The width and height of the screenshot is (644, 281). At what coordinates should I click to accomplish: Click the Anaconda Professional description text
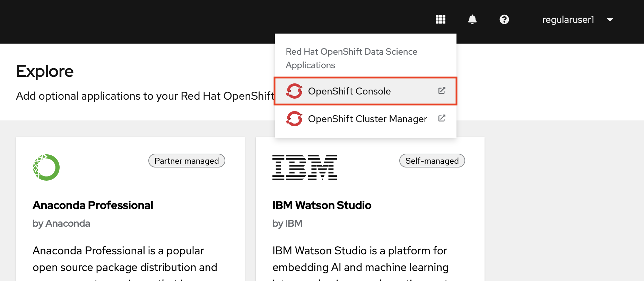pyautogui.click(x=125, y=263)
